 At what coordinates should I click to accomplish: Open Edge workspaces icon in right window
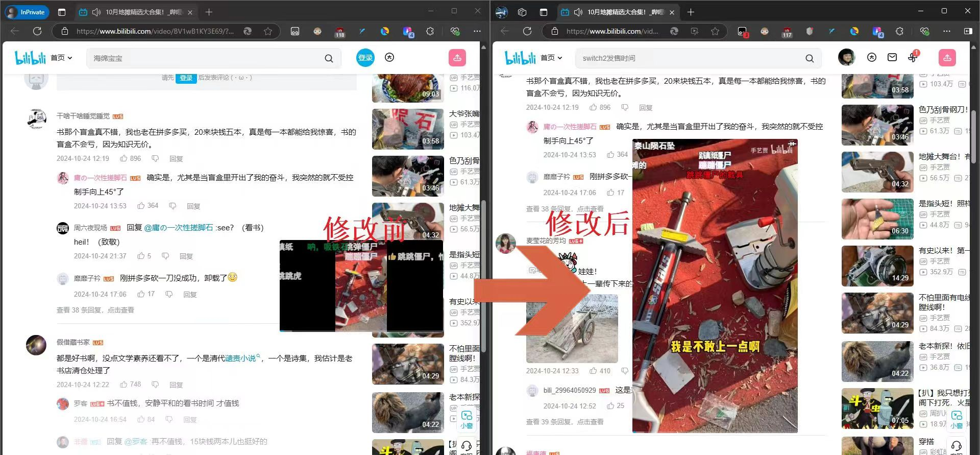pyautogui.click(x=522, y=12)
